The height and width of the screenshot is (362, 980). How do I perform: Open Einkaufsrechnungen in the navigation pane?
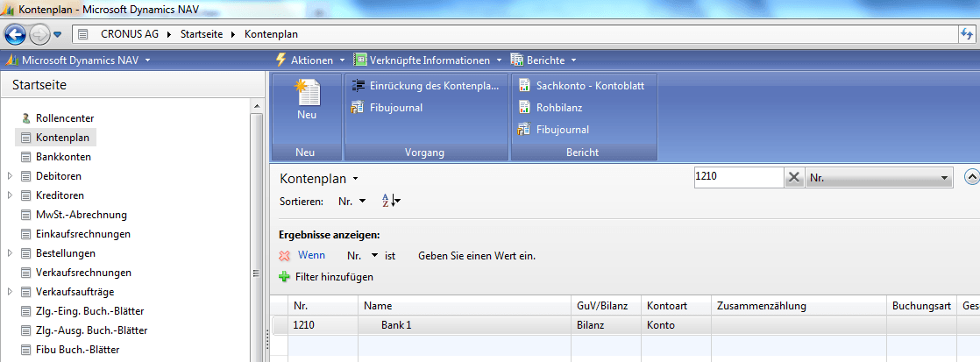tap(83, 234)
